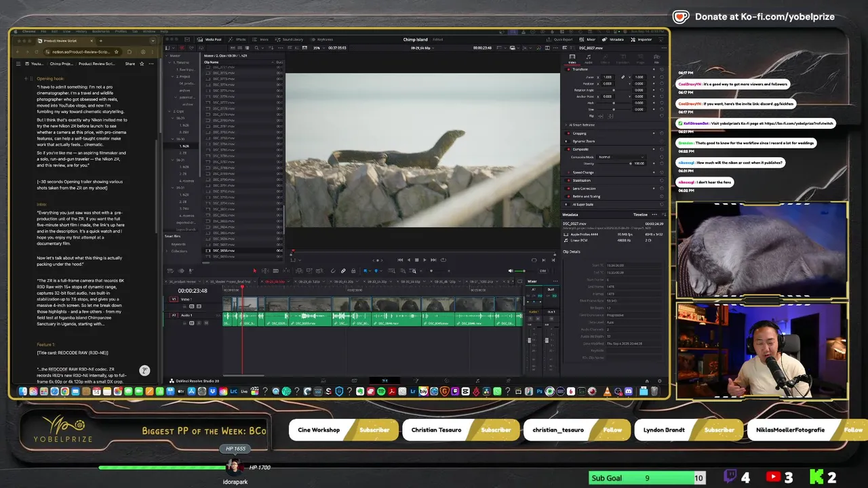This screenshot has height=488, width=868.
Task: Expand the AI Smart Reframe section
Action: 566,125
